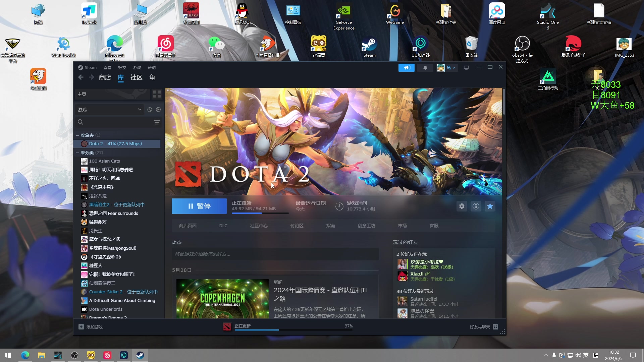The width and height of the screenshot is (644, 362).
Task: Click the 主页 home button in sidebar
Action: point(112,94)
